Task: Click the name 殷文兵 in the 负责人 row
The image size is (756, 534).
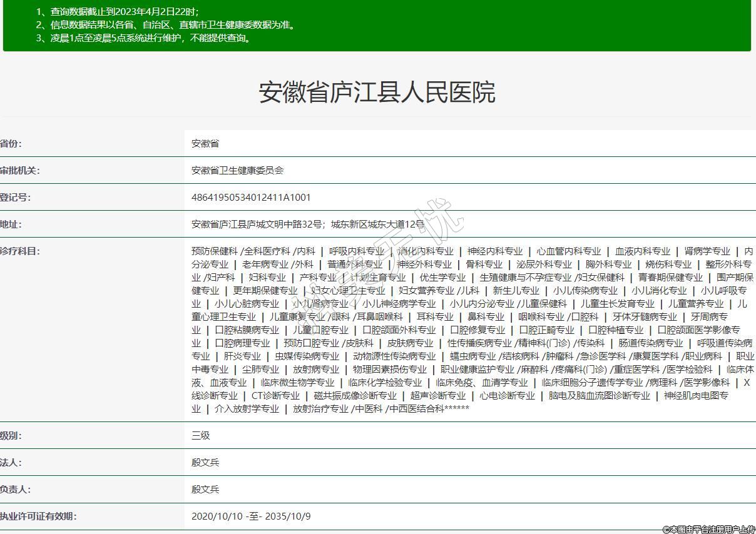Action: coord(205,490)
